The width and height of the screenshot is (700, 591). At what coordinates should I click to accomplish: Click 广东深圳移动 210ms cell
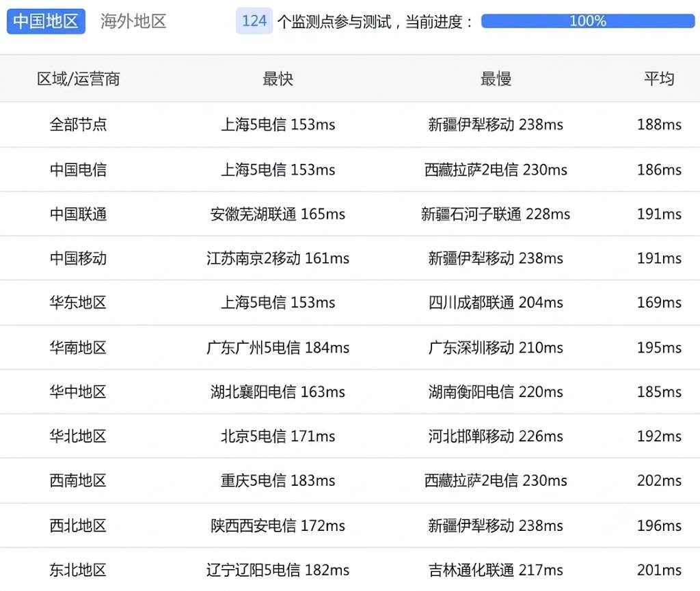[496, 348]
